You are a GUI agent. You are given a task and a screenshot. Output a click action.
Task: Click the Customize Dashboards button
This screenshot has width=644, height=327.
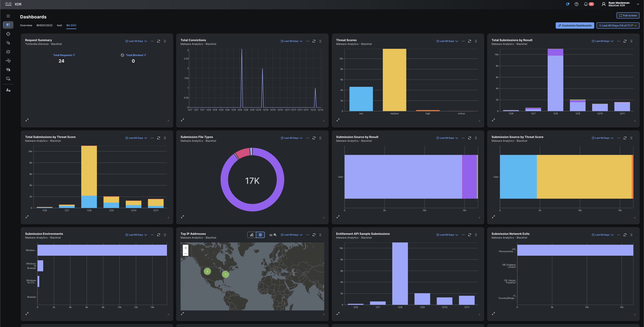(x=575, y=25)
